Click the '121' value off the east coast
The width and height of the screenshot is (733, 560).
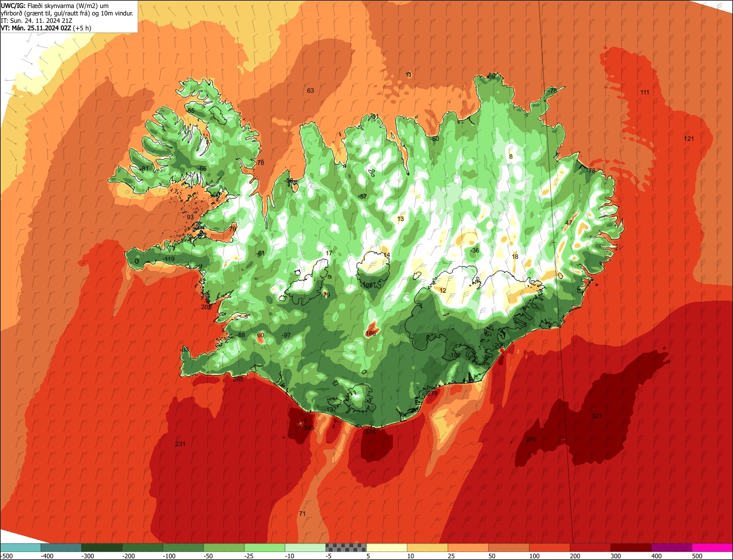(x=689, y=139)
